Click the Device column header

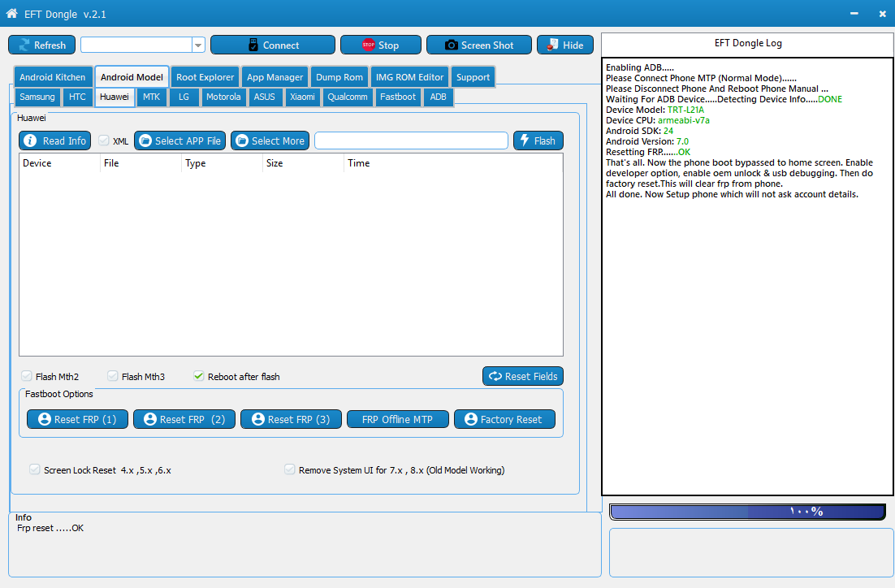(x=59, y=163)
